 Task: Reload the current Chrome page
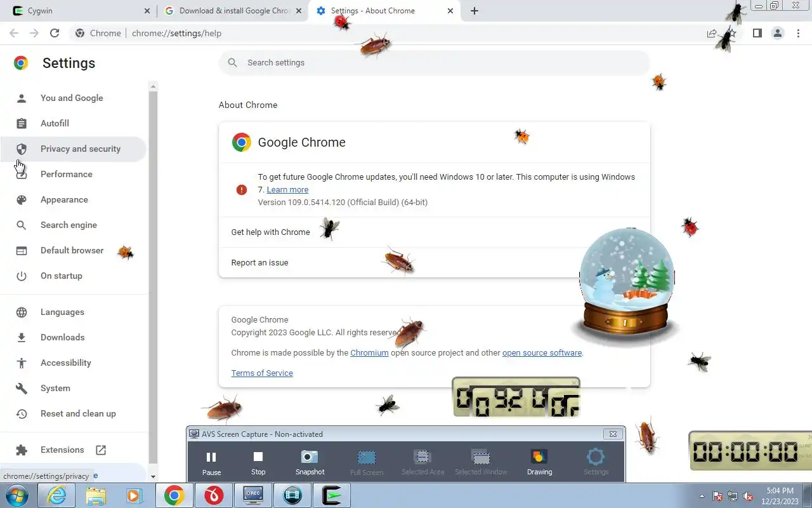55,33
